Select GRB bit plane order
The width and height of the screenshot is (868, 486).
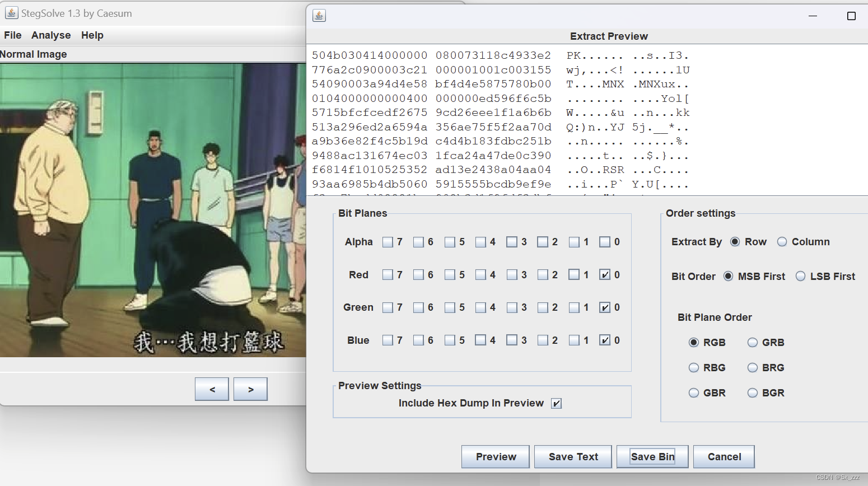click(753, 342)
